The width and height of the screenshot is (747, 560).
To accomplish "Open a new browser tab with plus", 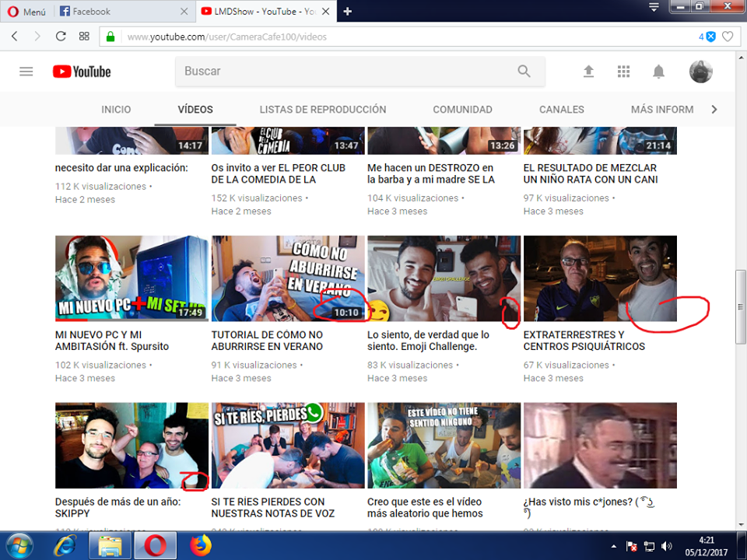I will tap(348, 12).
